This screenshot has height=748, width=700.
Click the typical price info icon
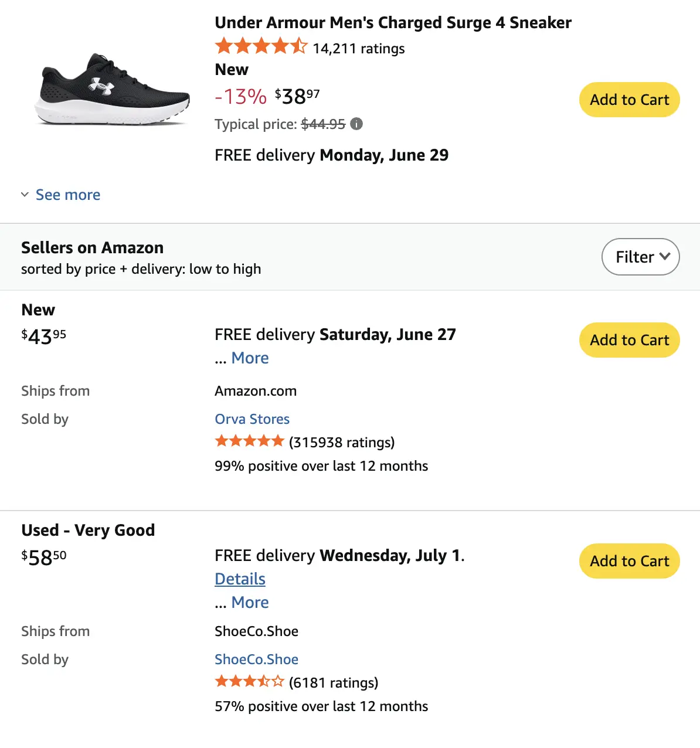pos(356,124)
